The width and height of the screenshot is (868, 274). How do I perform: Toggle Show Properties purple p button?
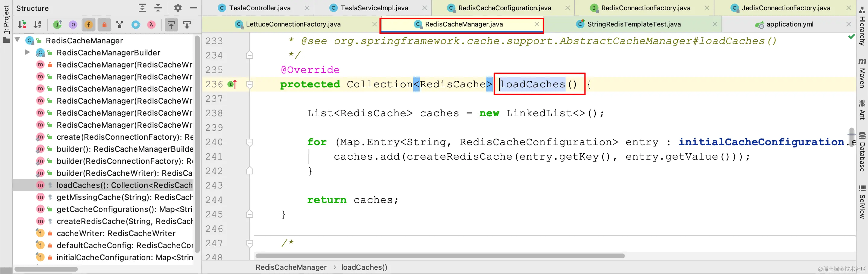(73, 25)
